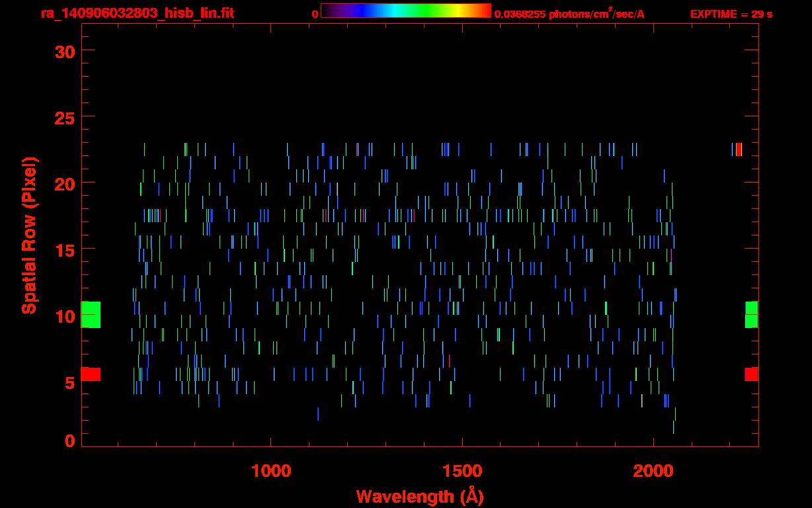
Task: Click the 0.0368255 photons/cm²/sec/A label
Action: click(x=569, y=13)
